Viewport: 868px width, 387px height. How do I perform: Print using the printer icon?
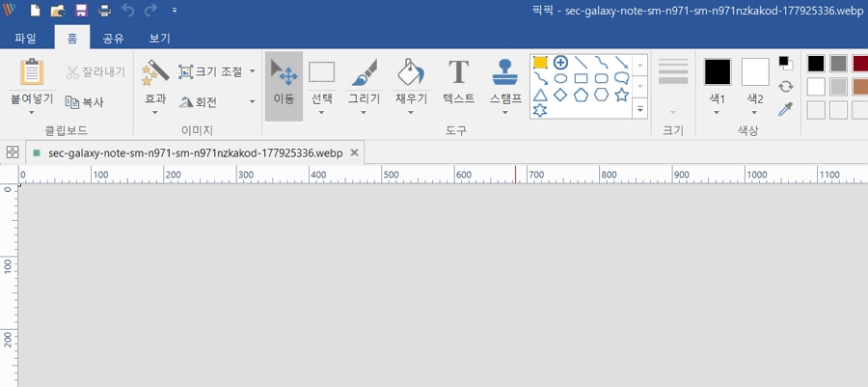[x=104, y=10]
